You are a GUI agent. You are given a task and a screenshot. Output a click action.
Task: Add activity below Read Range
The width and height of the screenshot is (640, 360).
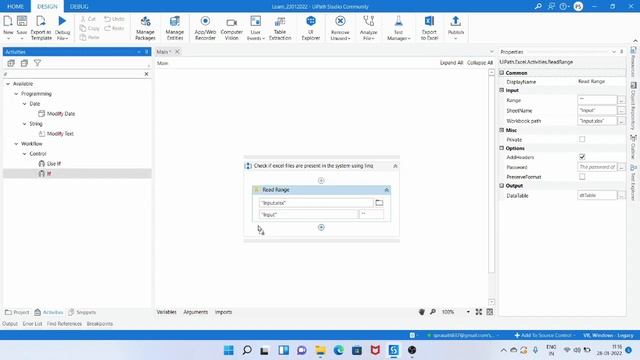tap(321, 227)
